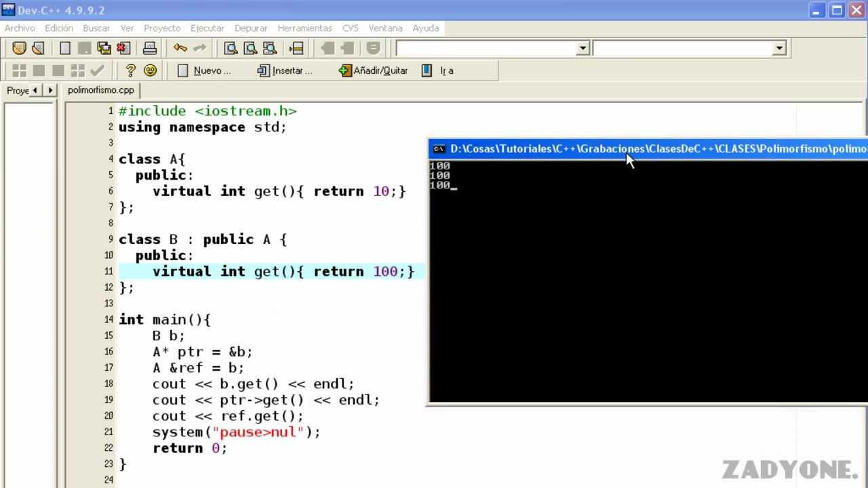The width and height of the screenshot is (868, 488).
Task: Click the 'int main(){' code line
Action: point(165,319)
